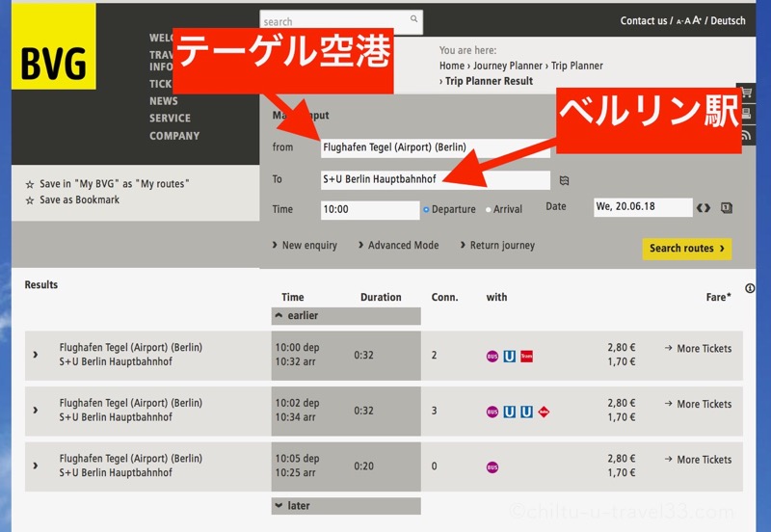Open Trip Planner breadcrumb link
This screenshot has height=532, width=771.
pyautogui.click(x=576, y=66)
